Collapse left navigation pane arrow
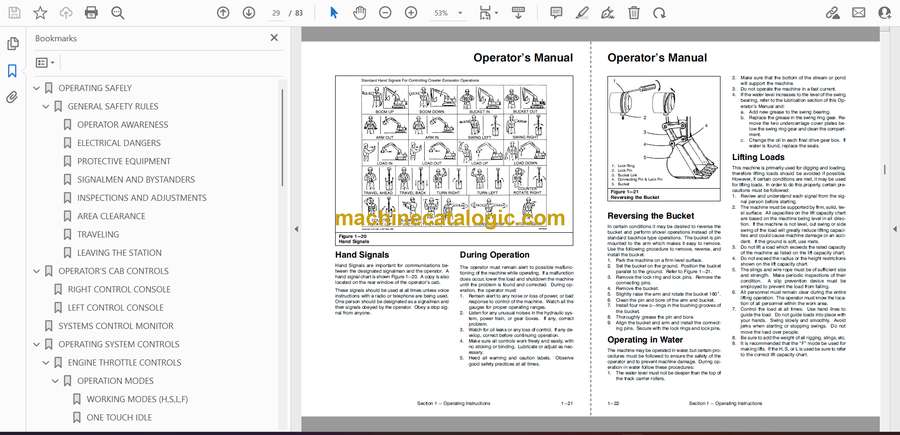This screenshot has height=435, width=900. point(296,229)
